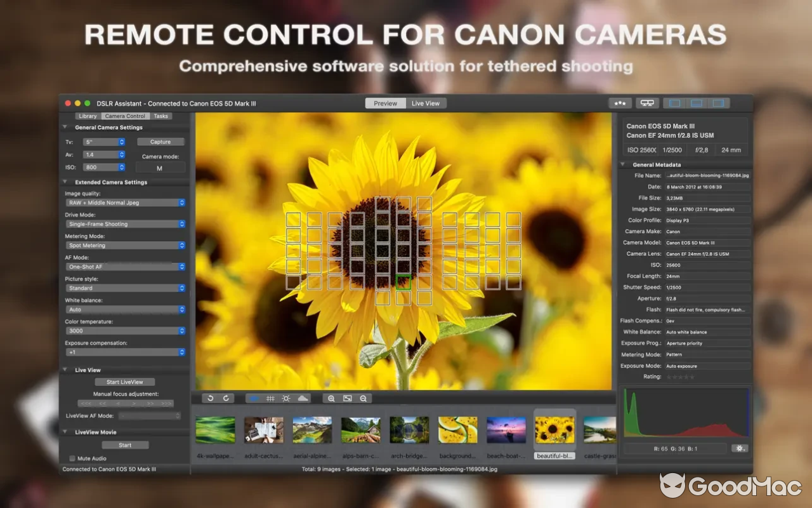Viewport: 812px width, 508px height.
Task: Open the histogram settings gear
Action: click(740, 448)
